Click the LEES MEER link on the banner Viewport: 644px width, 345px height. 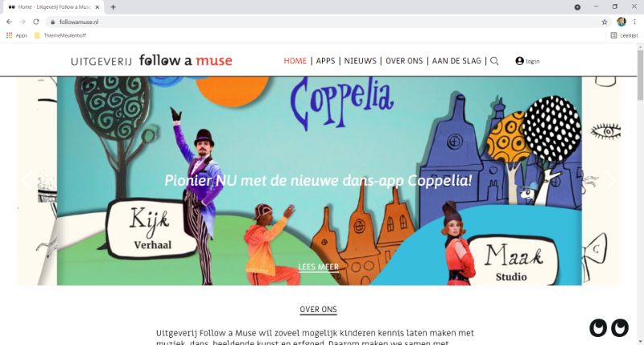318,267
